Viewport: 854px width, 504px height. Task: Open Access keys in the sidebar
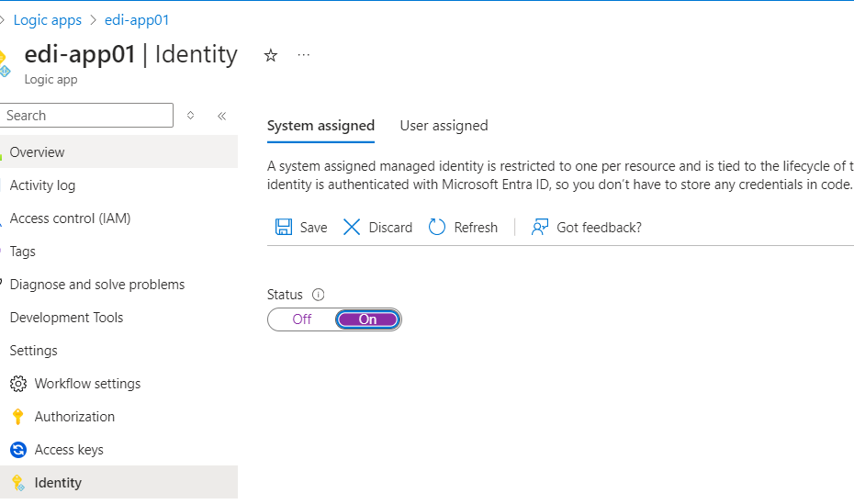(x=118, y=450)
